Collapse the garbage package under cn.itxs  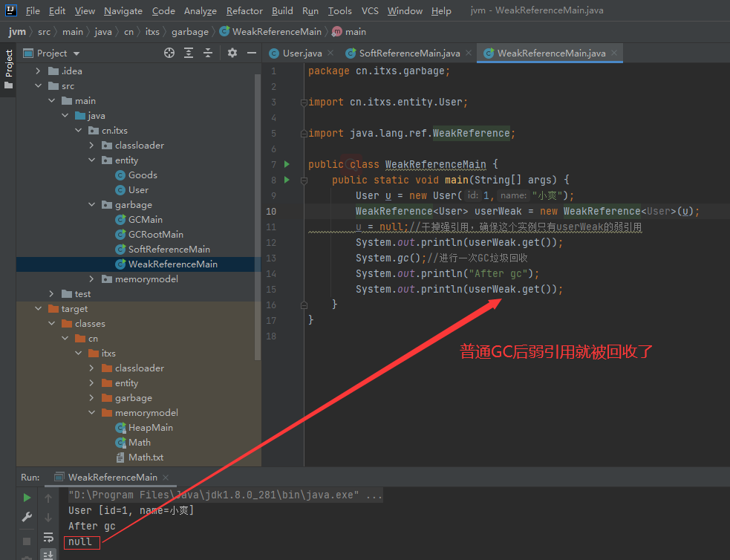92,204
